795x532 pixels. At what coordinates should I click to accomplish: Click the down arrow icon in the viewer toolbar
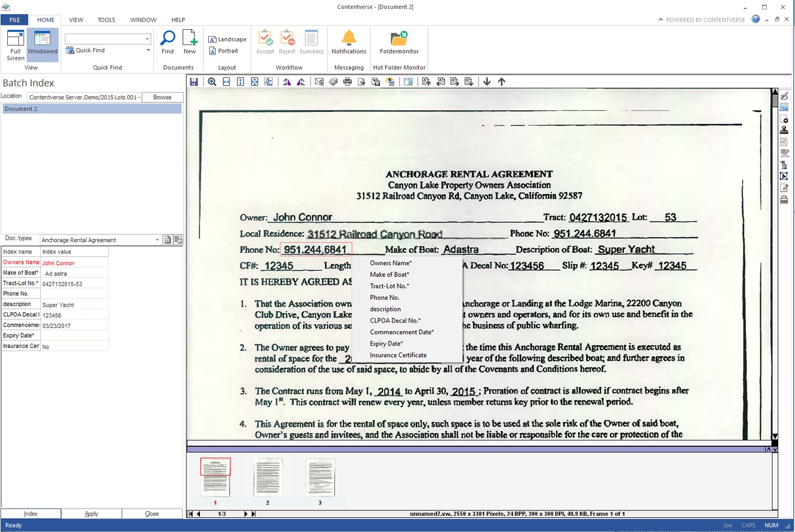[x=487, y=82]
